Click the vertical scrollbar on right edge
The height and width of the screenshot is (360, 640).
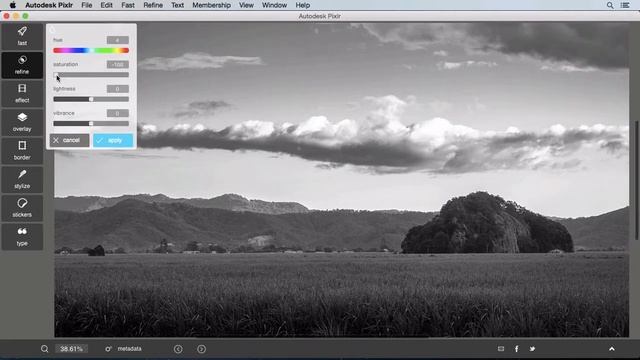tap(636, 180)
